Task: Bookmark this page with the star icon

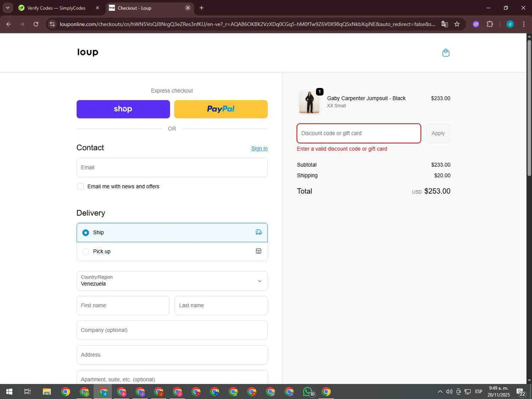Action: click(x=457, y=24)
